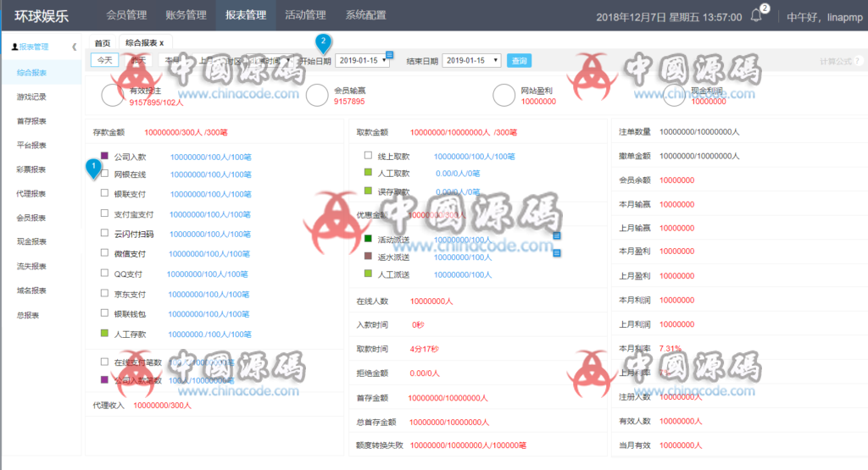Click the green swatch beside 人工派送
The image size is (868, 470).
(368, 274)
